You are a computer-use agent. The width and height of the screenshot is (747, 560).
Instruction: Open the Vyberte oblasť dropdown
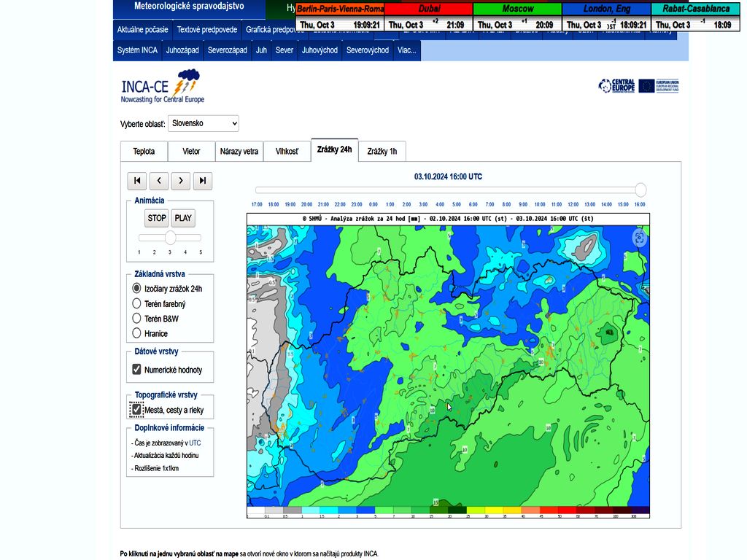pos(204,124)
